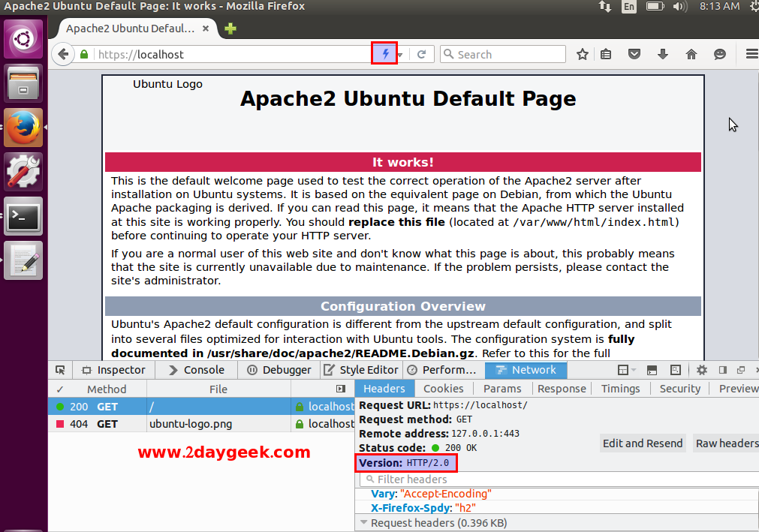
Task: Open Terminal from the Ubuntu launcher
Action: coord(23,216)
